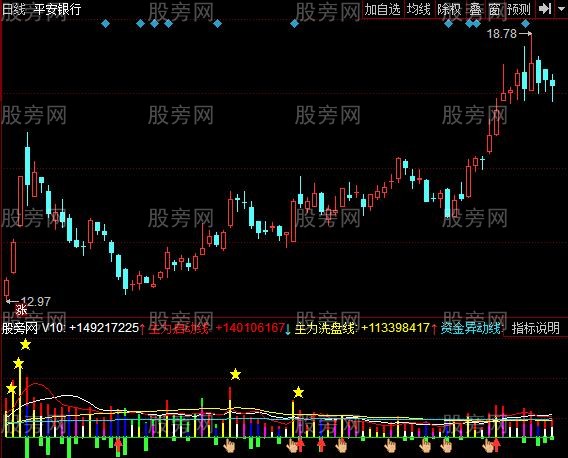The image size is (568, 458).
Task: Open 指标说明 indicator description
Action: [x=535, y=328]
